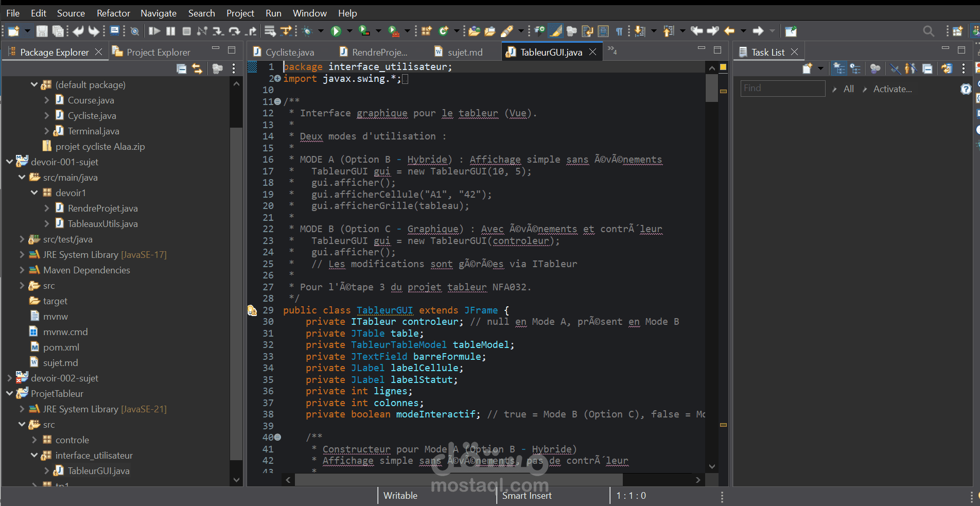980x506 pixels.
Task: Click the Save All icon
Action: pos(58,31)
